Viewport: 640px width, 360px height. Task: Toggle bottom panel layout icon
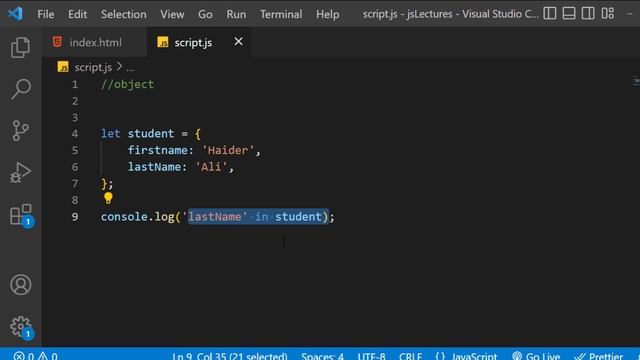[x=569, y=13]
